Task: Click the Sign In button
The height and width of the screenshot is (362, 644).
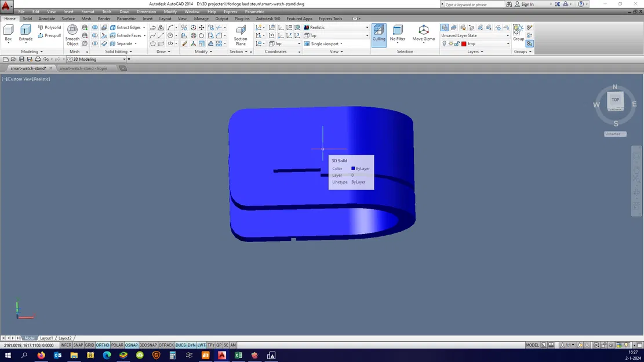Action: [x=527, y=4]
